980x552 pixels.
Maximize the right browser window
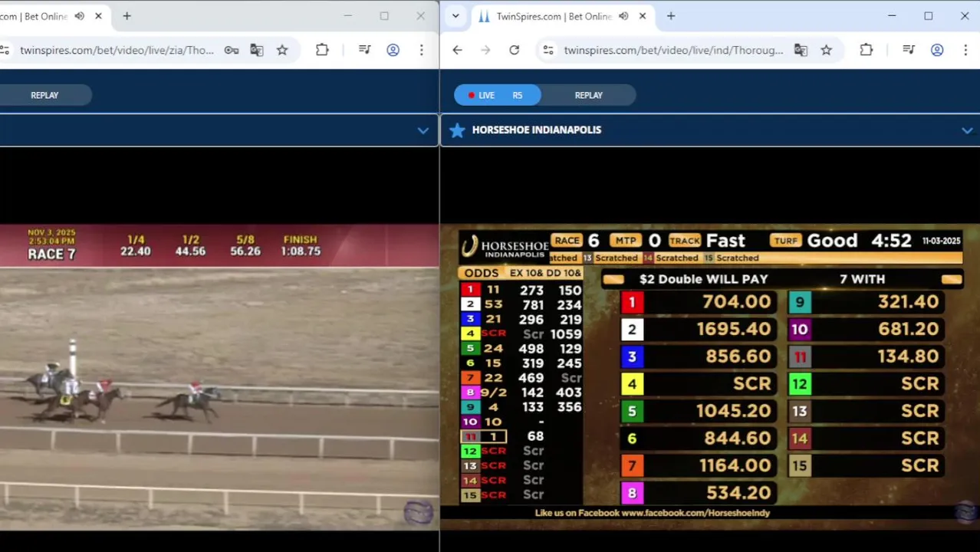tap(928, 16)
